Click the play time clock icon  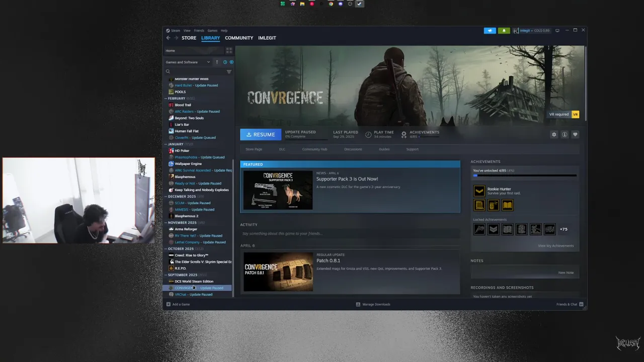click(368, 134)
